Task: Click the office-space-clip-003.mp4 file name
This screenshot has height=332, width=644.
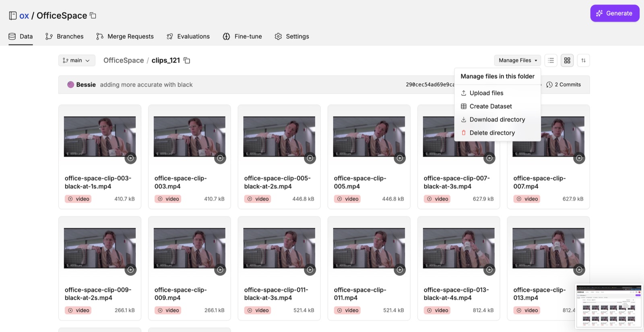Action: tap(181, 182)
